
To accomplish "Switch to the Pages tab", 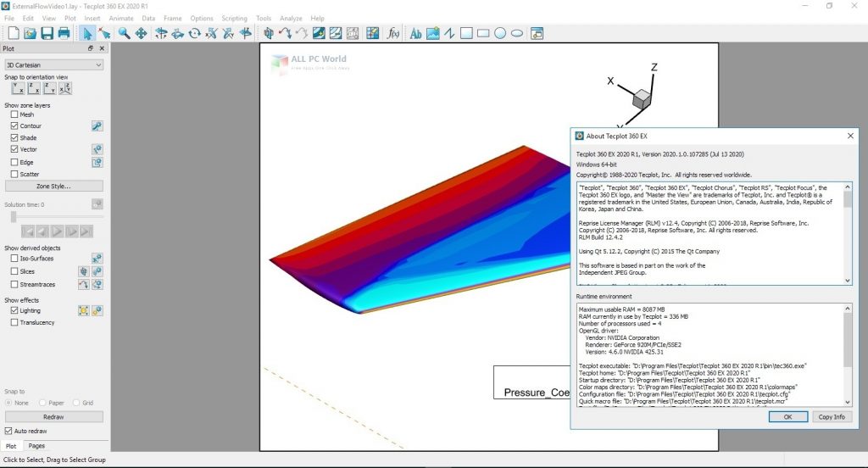I will tap(36, 446).
